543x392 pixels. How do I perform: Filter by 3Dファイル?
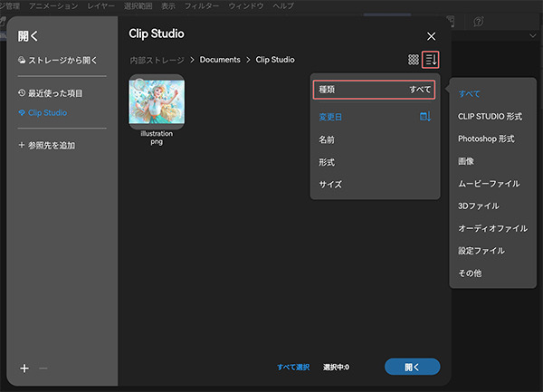pyautogui.click(x=479, y=206)
